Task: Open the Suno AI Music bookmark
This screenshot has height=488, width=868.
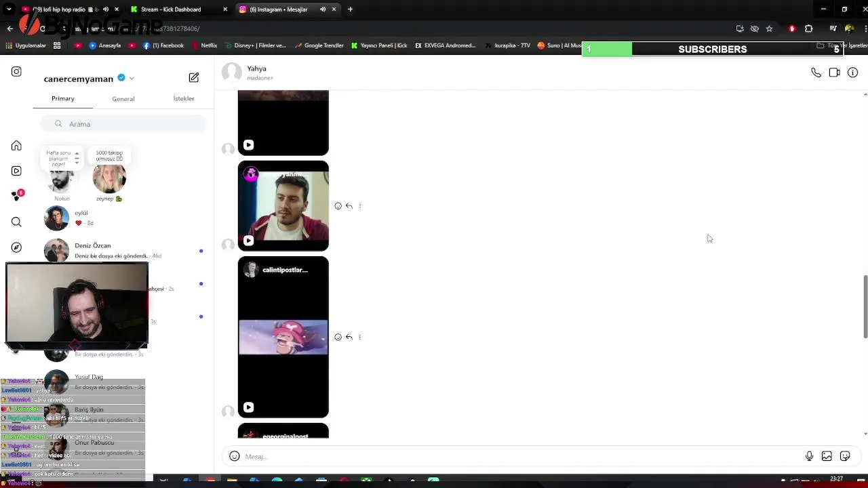Action: tap(559, 45)
